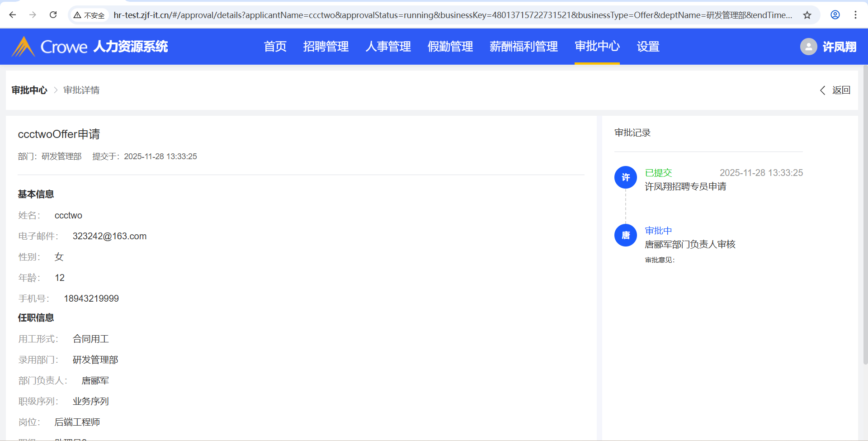
Task: Open the 假勤管理 menu
Action: pos(450,47)
